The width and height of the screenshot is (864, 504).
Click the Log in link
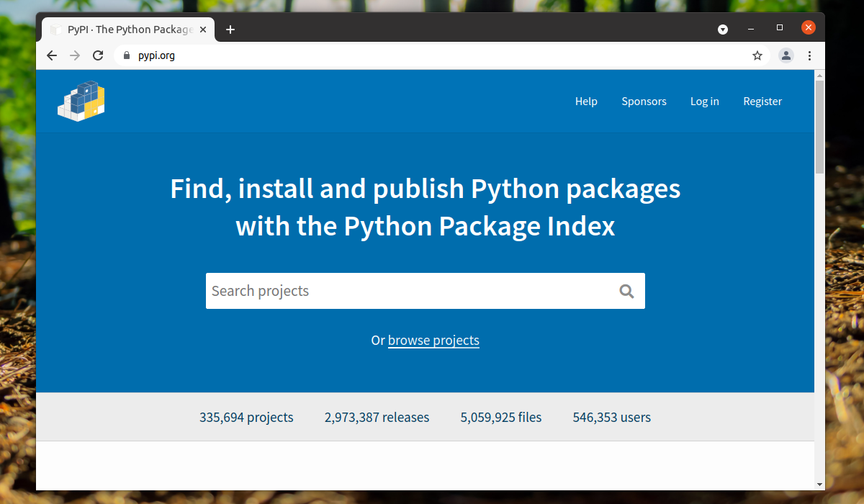(x=704, y=102)
